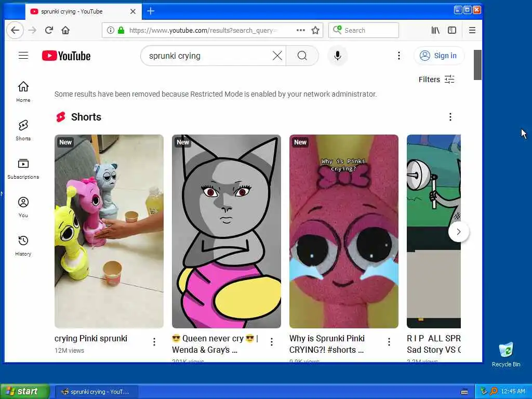Open 'Queen never cry | Wenda & Gray's' title
Screen dimensions: 532x399
(215, 344)
